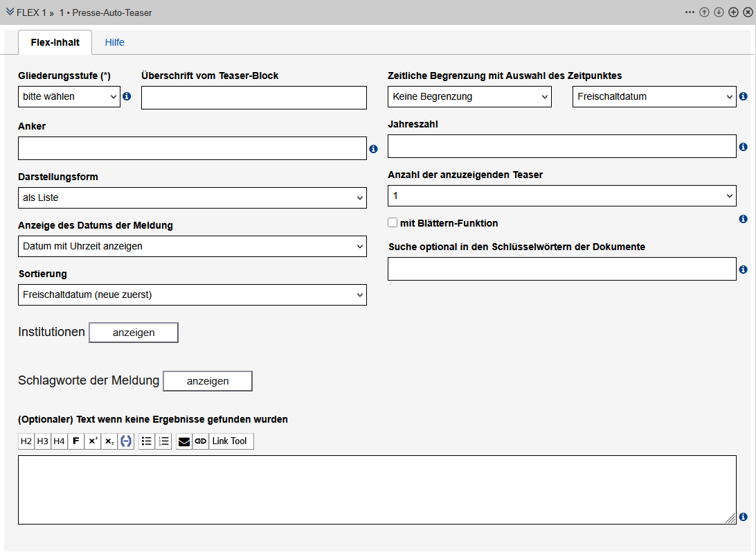Apply bold with the F button
756x555 pixels.
pos(75,441)
